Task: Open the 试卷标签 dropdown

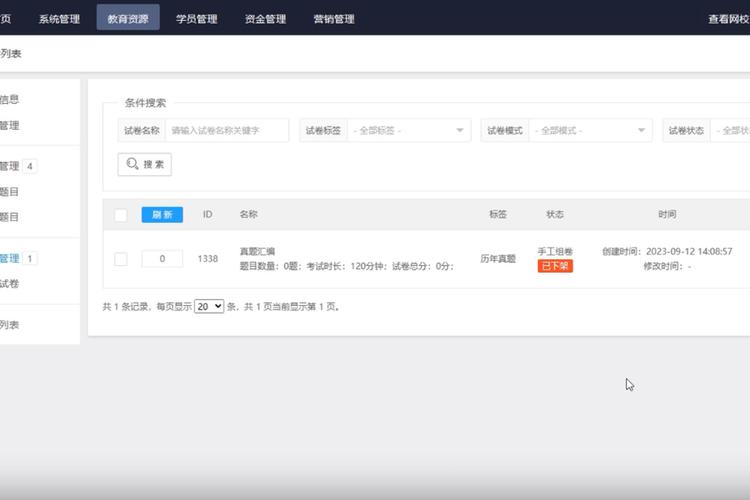Action: [409, 130]
